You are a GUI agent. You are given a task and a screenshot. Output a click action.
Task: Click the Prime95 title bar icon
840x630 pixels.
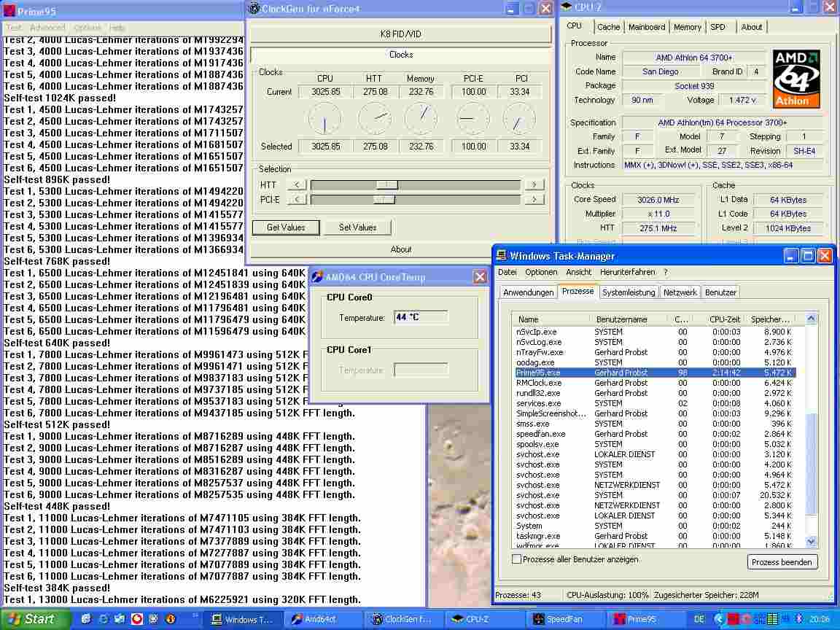(x=9, y=11)
